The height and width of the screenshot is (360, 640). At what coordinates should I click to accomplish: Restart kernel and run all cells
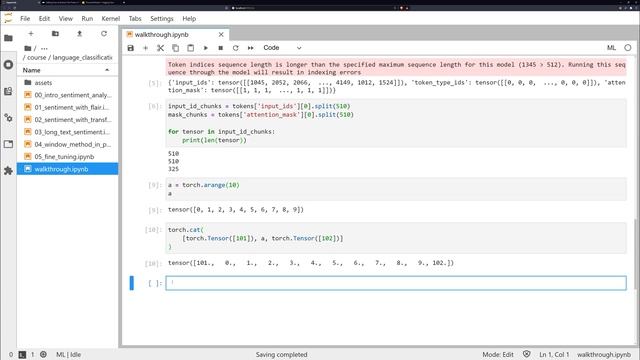tap(251, 48)
